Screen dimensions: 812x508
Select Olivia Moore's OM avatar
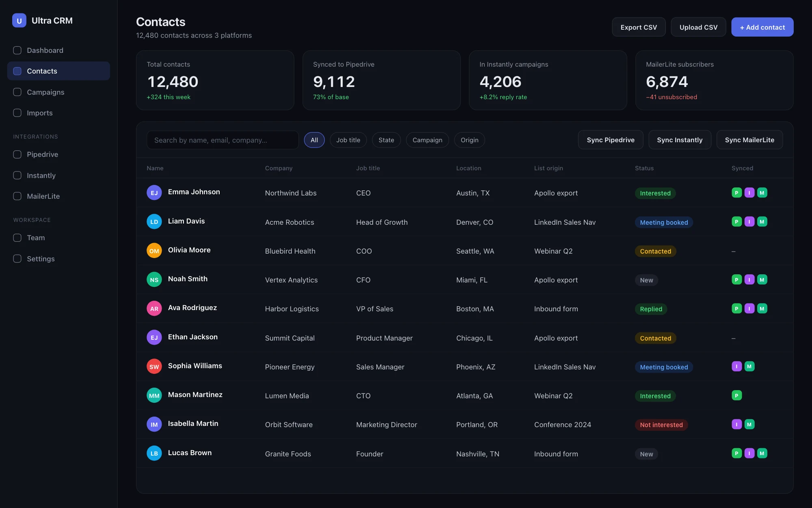[x=154, y=251]
